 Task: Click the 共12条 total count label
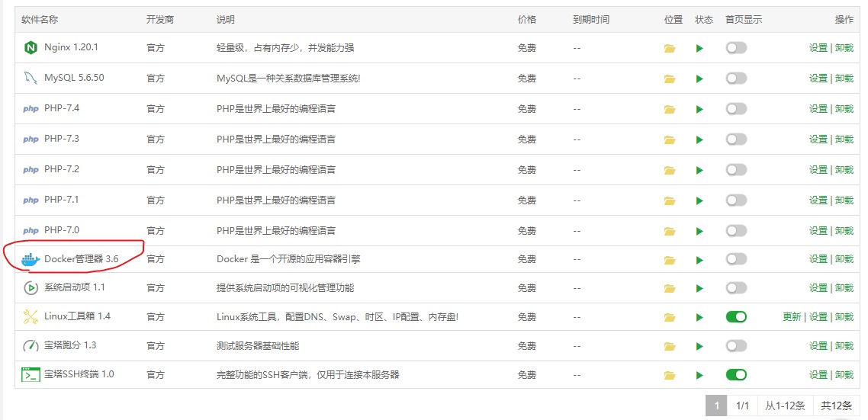point(837,406)
